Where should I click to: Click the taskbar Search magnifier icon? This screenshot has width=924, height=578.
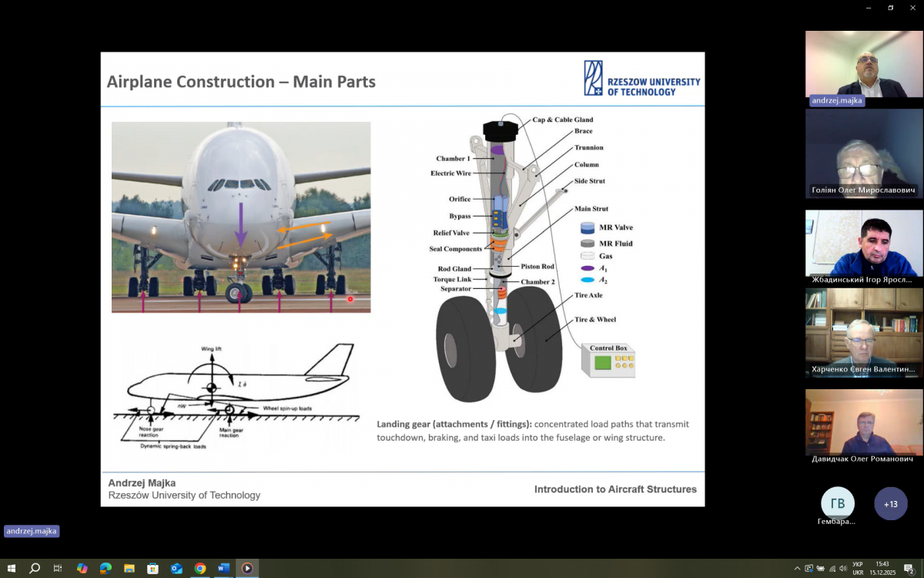tap(35, 569)
